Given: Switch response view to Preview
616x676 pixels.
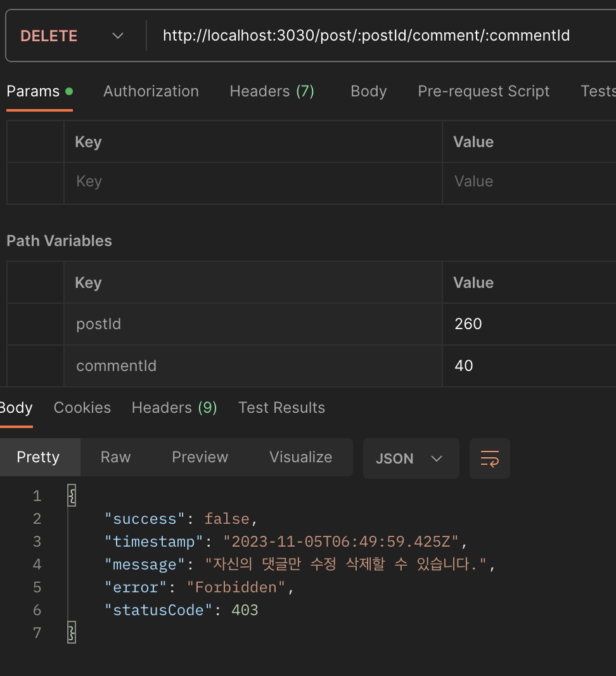Looking at the screenshot, I should click(x=200, y=457).
